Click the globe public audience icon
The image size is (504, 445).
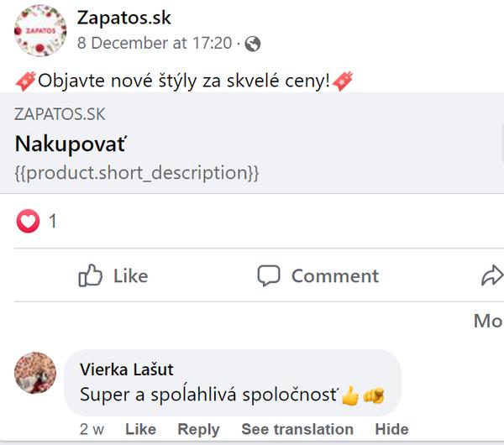coord(253,44)
